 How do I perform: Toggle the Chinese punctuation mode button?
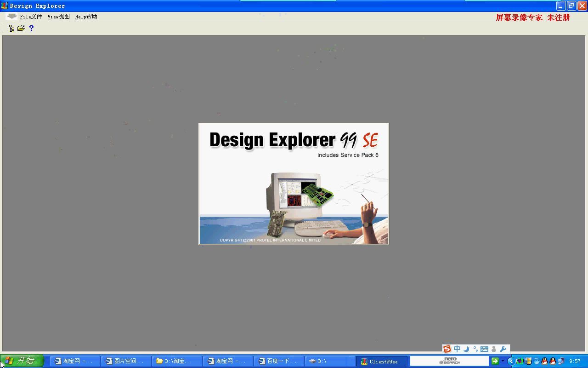(475, 349)
